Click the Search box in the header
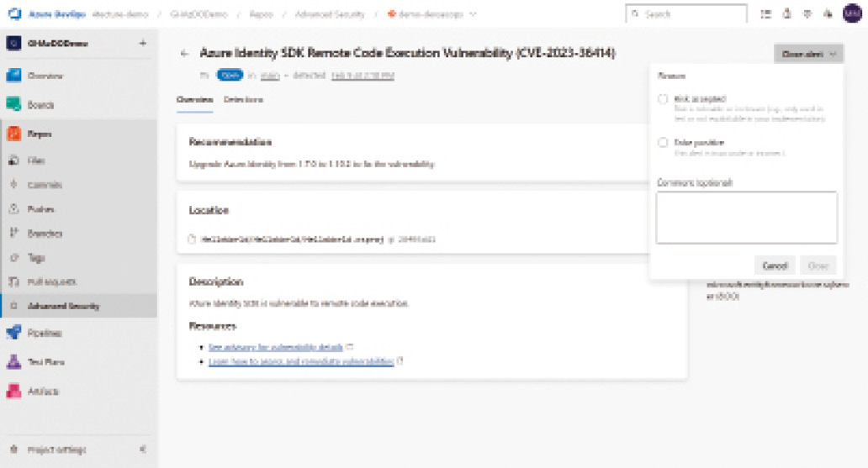Viewport: 868px width, 468px height. coord(686,13)
